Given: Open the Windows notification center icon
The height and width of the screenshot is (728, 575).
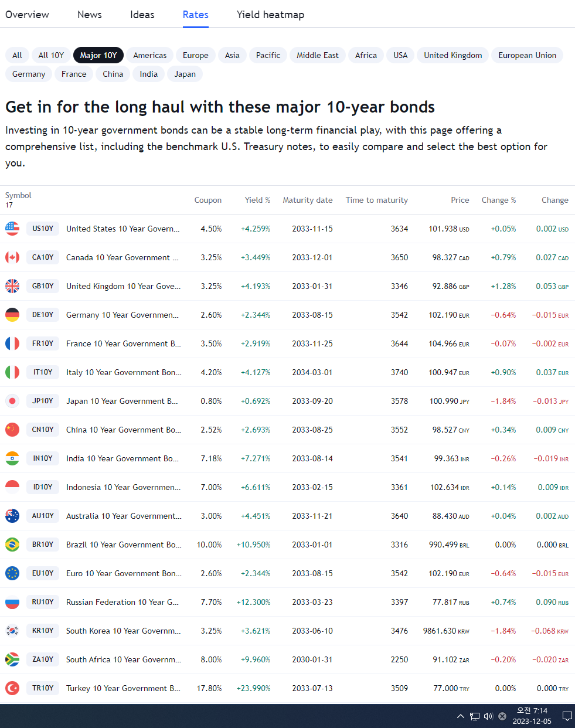Looking at the screenshot, I should 567,716.
